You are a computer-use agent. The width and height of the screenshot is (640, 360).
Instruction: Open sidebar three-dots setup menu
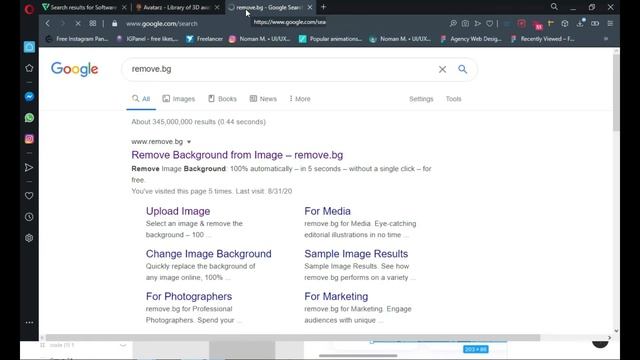(29, 322)
